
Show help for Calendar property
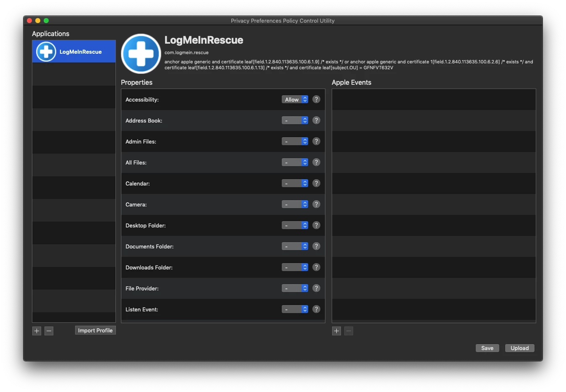(x=317, y=183)
